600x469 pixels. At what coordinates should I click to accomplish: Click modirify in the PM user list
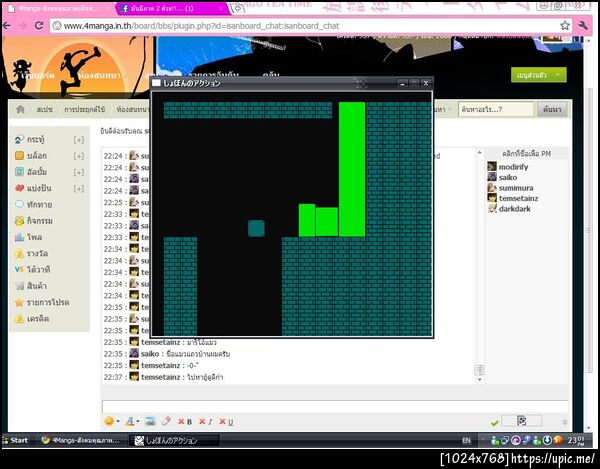coord(513,167)
